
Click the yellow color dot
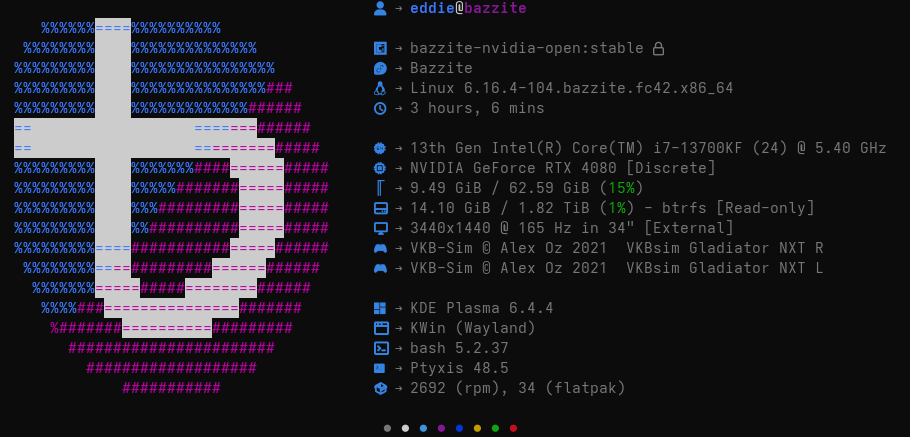(x=477, y=429)
